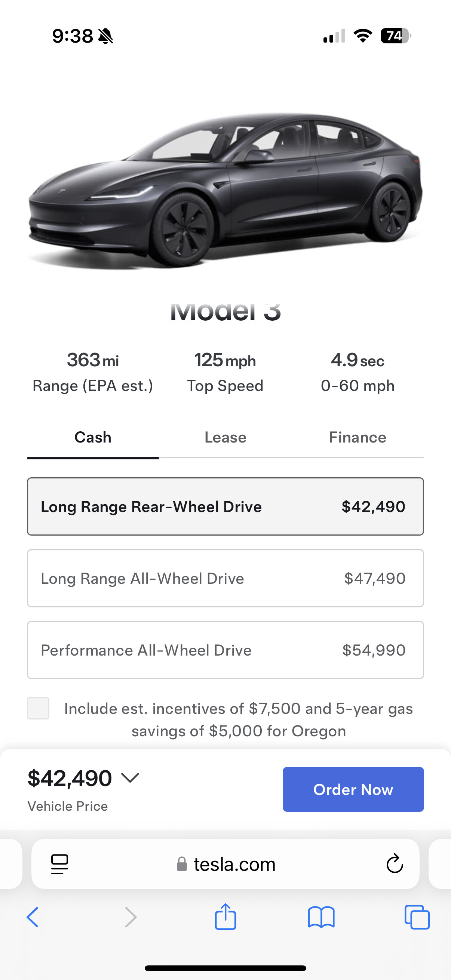Enable the est. incentives and gas savings checkbox
The width and height of the screenshot is (451, 980).
coord(38,708)
